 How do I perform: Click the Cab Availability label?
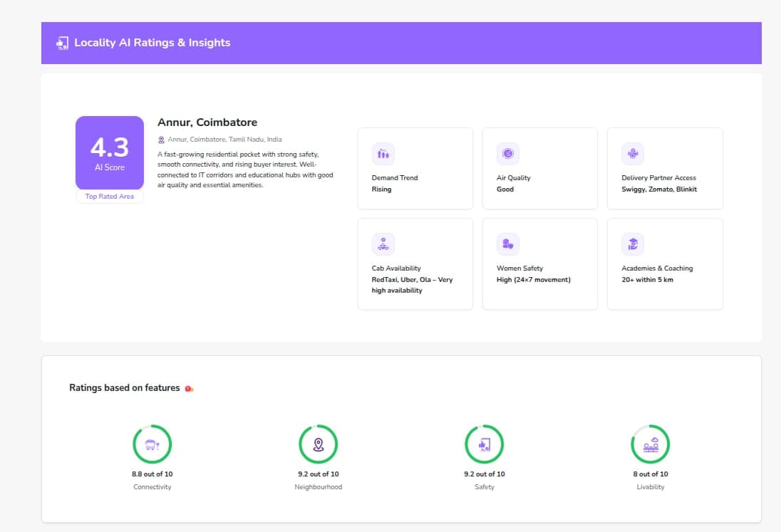[396, 268]
